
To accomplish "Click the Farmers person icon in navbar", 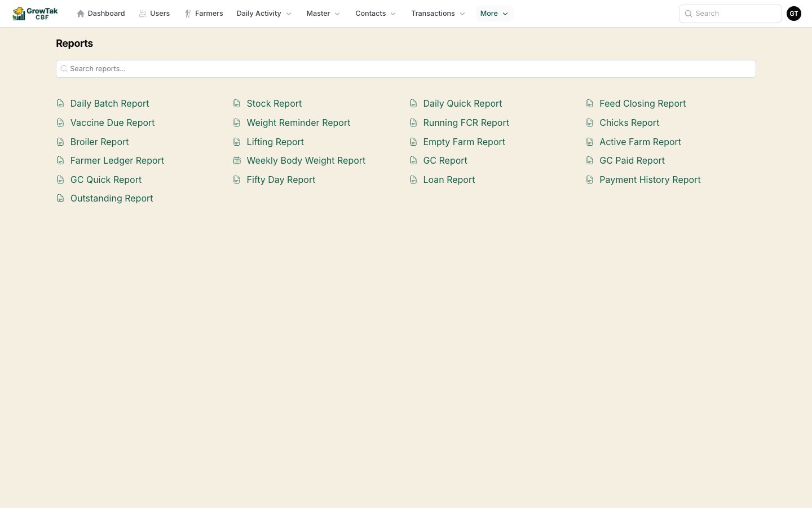I will (188, 14).
